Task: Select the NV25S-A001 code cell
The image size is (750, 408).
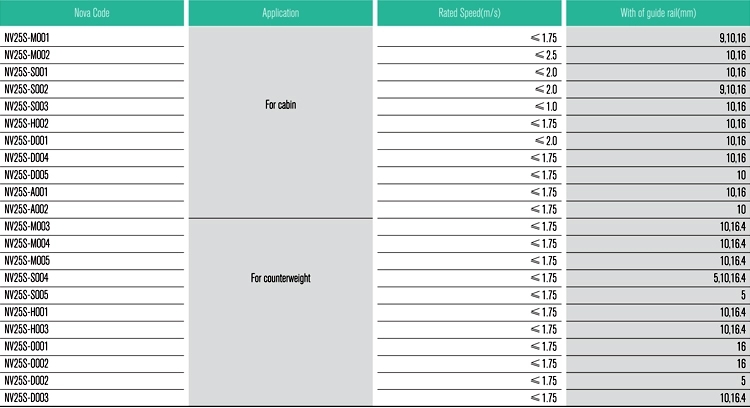Action: (x=27, y=191)
